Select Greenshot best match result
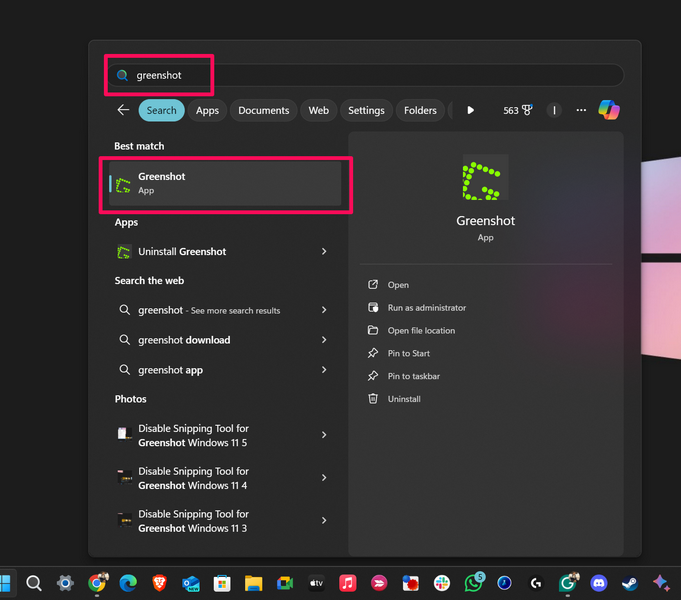The height and width of the screenshot is (600, 681). (225, 184)
